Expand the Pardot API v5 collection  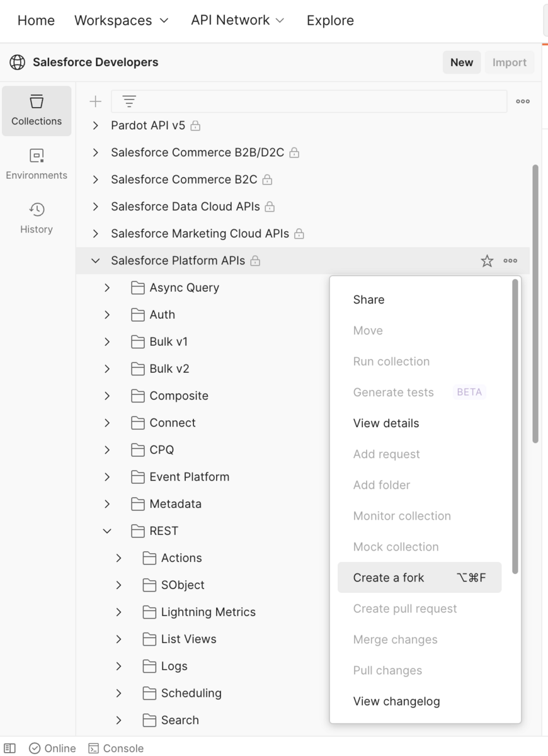(95, 125)
